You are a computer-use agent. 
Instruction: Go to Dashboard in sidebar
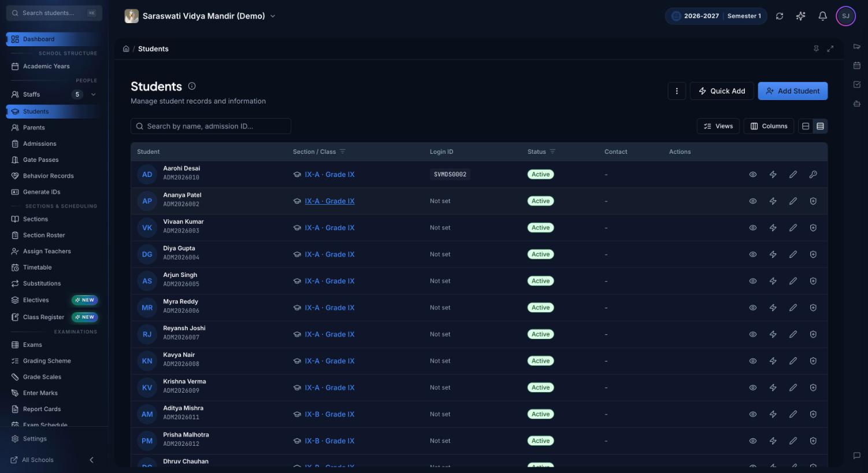coord(54,39)
